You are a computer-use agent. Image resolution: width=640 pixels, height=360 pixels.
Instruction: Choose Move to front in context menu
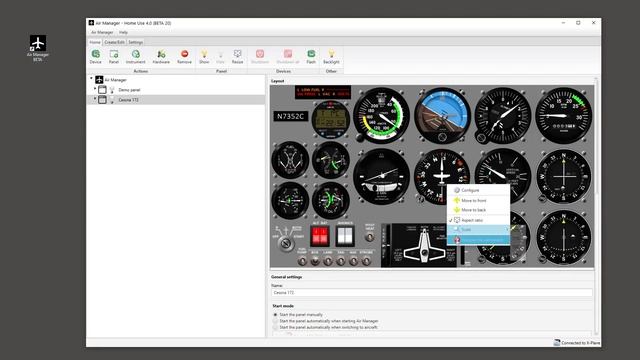pos(478,200)
